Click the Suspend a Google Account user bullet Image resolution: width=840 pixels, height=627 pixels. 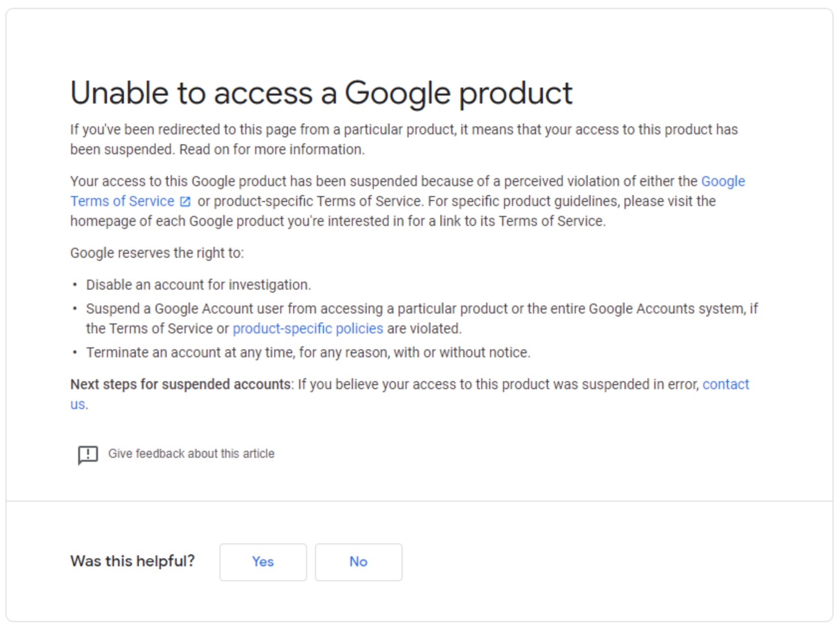422,318
